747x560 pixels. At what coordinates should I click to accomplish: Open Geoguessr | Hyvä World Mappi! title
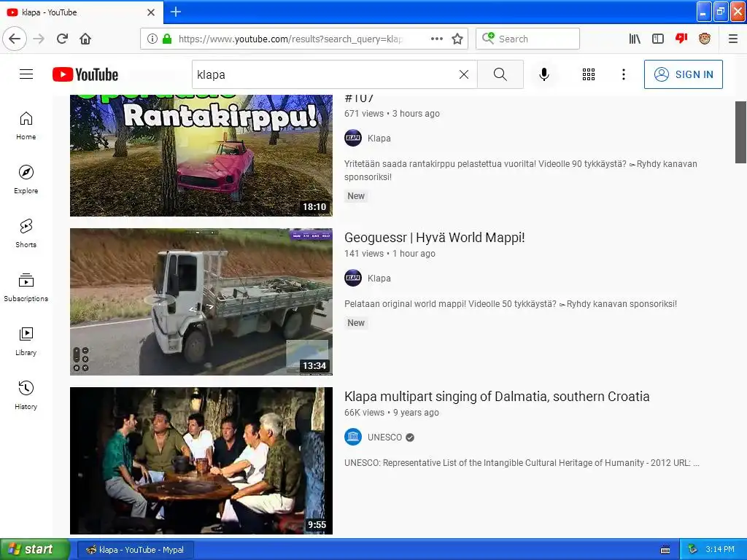coord(435,237)
